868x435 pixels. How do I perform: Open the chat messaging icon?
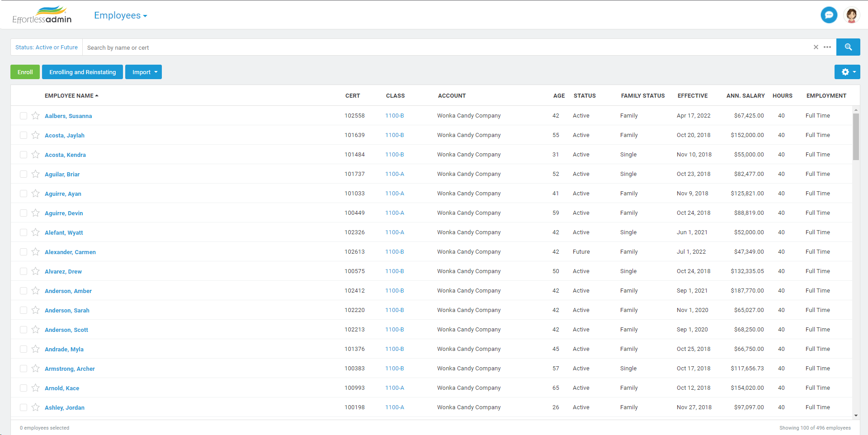click(829, 15)
